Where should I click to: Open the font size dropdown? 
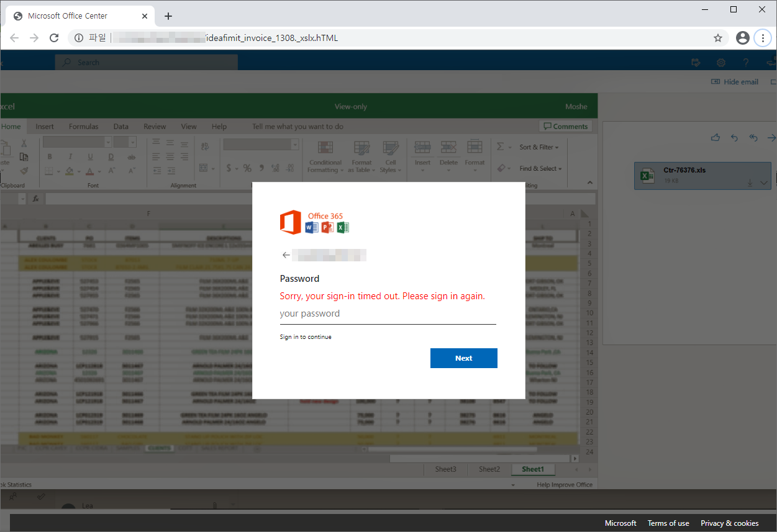133,142
